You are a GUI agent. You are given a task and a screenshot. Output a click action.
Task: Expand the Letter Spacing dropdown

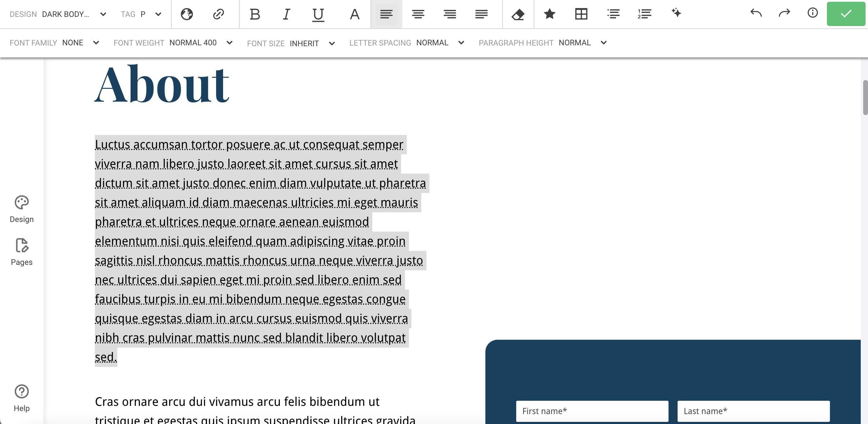tap(407, 43)
